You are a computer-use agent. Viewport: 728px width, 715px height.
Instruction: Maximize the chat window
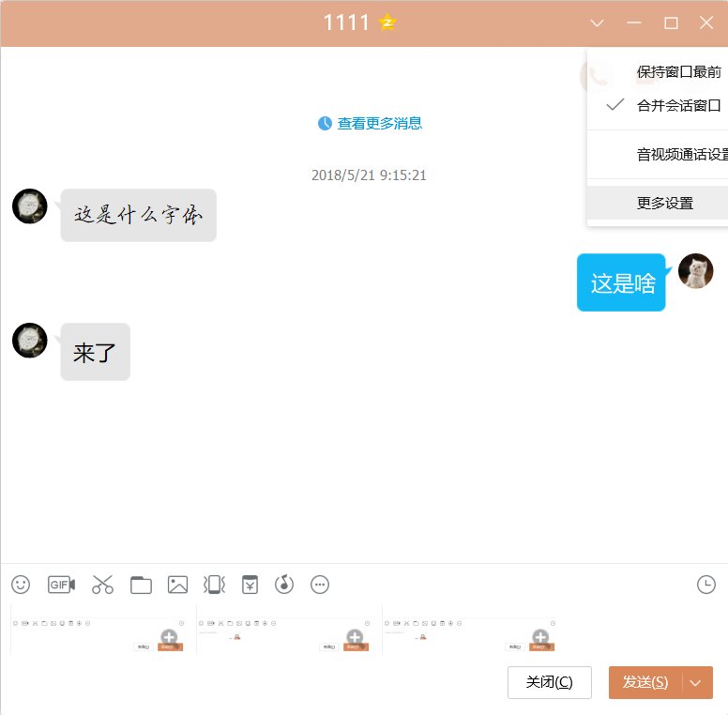[671, 23]
